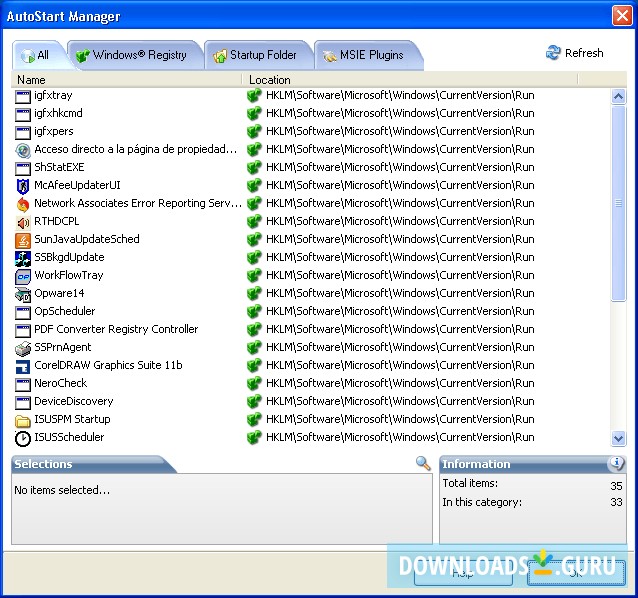Click the registry icon in OpScheduler row
Screen dimensions: 638x598
pyautogui.click(x=254, y=311)
